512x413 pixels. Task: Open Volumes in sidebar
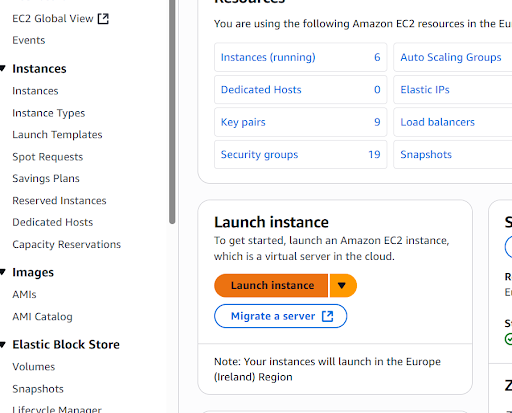click(x=34, y=367)
